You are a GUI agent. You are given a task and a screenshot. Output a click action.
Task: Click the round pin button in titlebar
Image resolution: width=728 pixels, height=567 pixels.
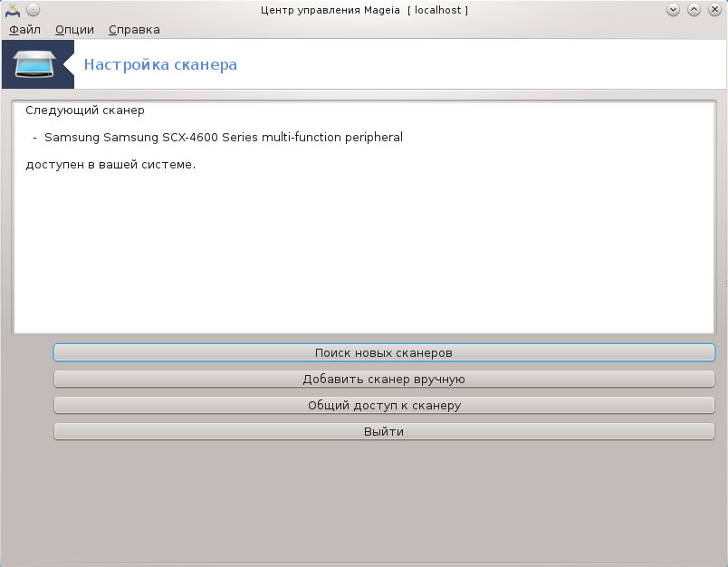click(x=33, y=10)
